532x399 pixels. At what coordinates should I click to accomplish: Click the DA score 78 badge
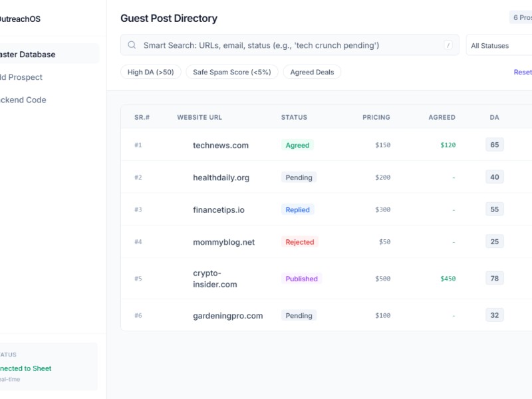(x=494, y=279)
